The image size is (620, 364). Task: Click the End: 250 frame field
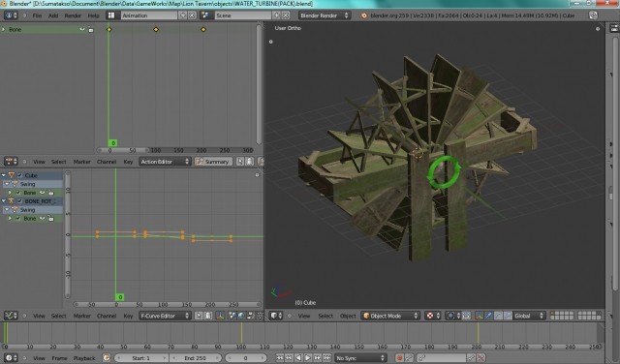tap(195, 357)
